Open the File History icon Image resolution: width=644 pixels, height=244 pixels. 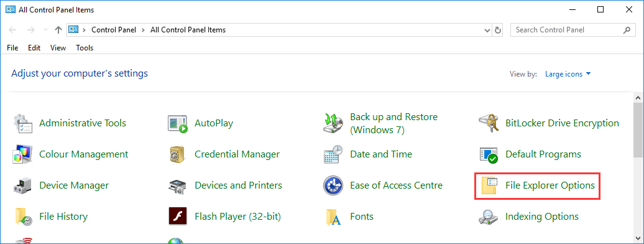tap(24, 217)
